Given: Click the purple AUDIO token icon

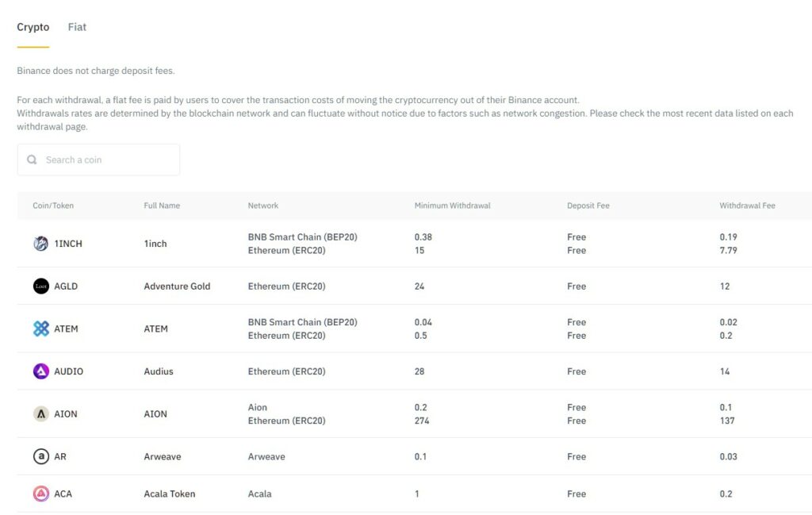Looking at the screenshot, I should pos(41,371).
